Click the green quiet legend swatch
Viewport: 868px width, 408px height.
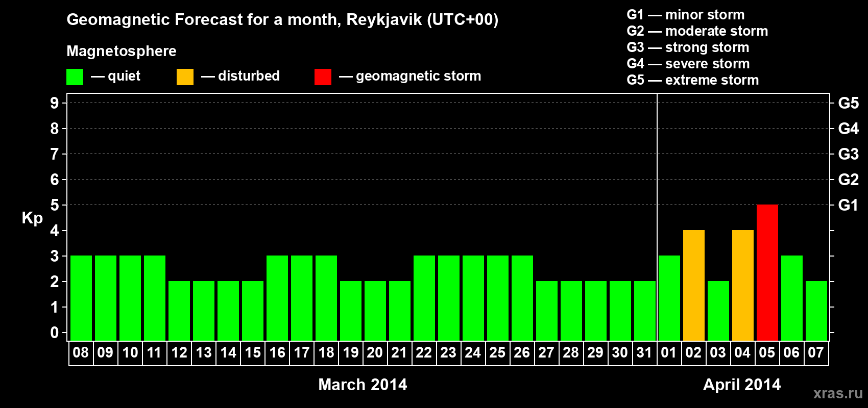click(75, 77)
